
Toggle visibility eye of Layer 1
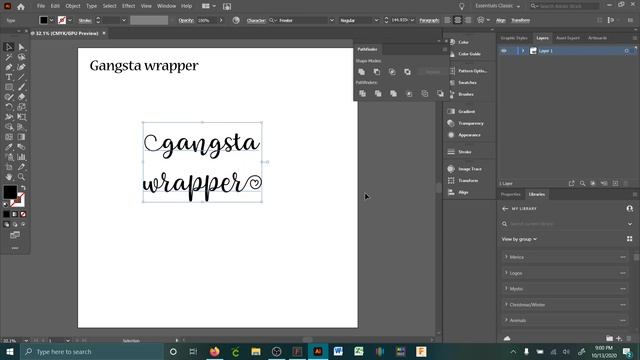pos(504,51)
